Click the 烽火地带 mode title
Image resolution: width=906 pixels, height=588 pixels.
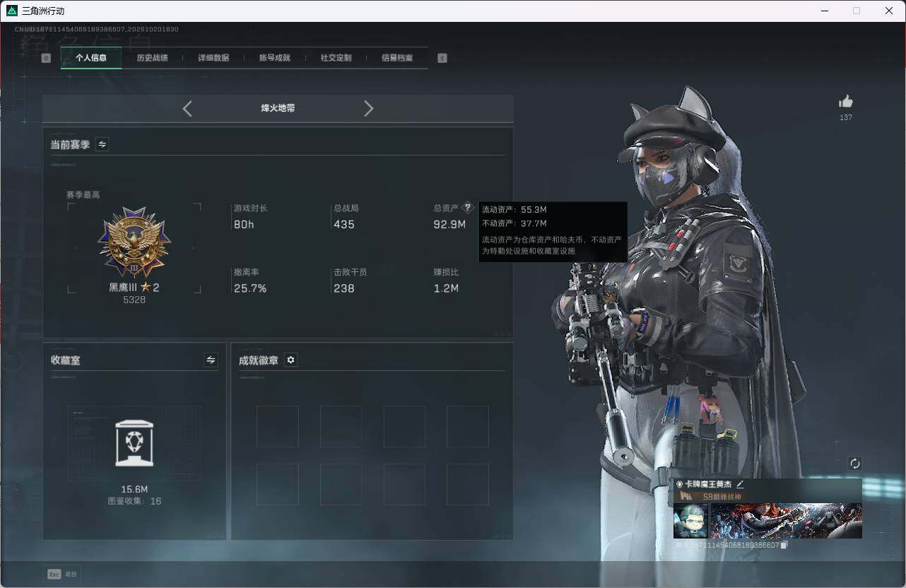[x=278, y=108]
